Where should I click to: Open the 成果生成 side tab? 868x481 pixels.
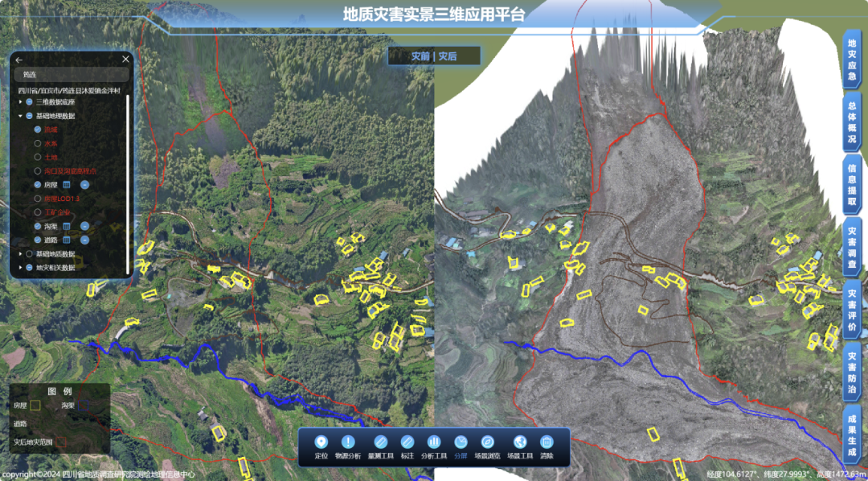click(852, 436)
